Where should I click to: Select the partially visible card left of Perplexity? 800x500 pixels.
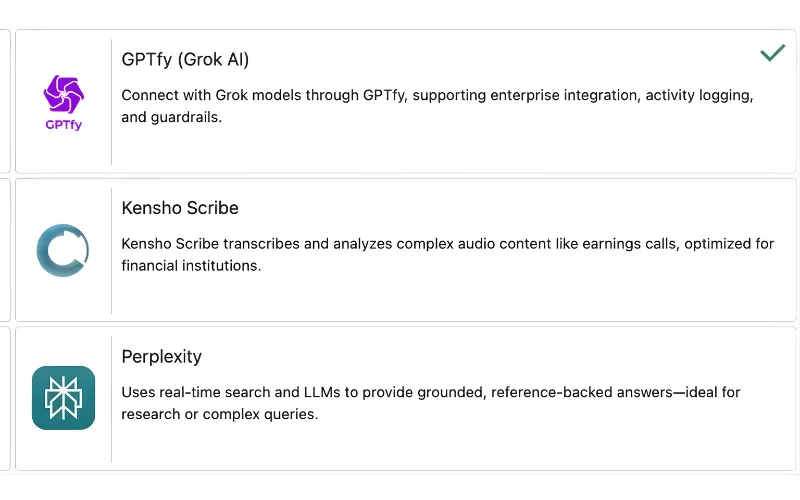pyautogui.click(x=5, y=398)
